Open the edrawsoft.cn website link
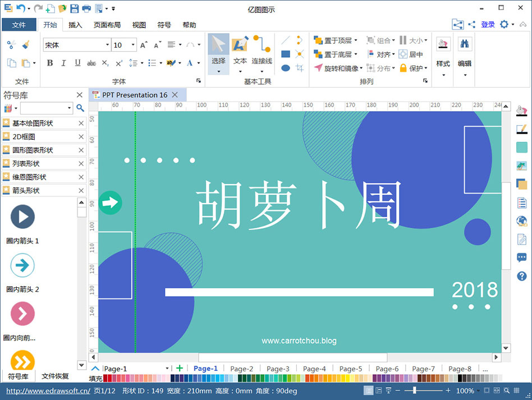The width and height of the screenshot is (532, 400). coord(48,391)
